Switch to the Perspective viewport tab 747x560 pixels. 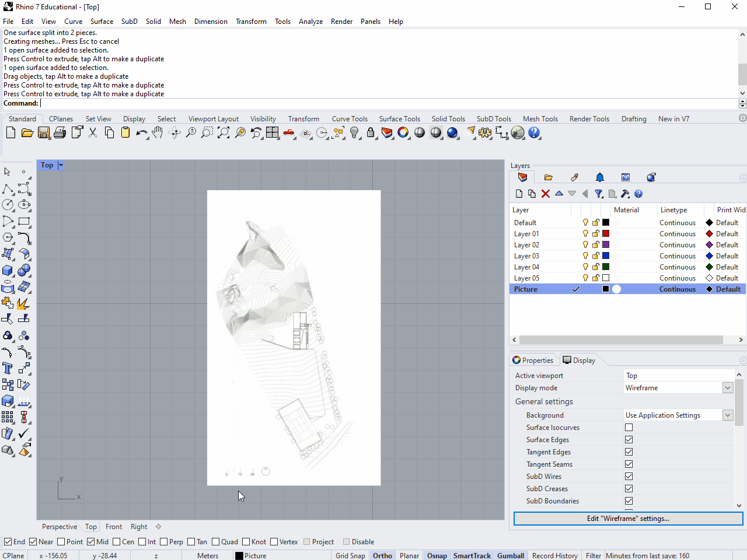[x=60, y=527]
